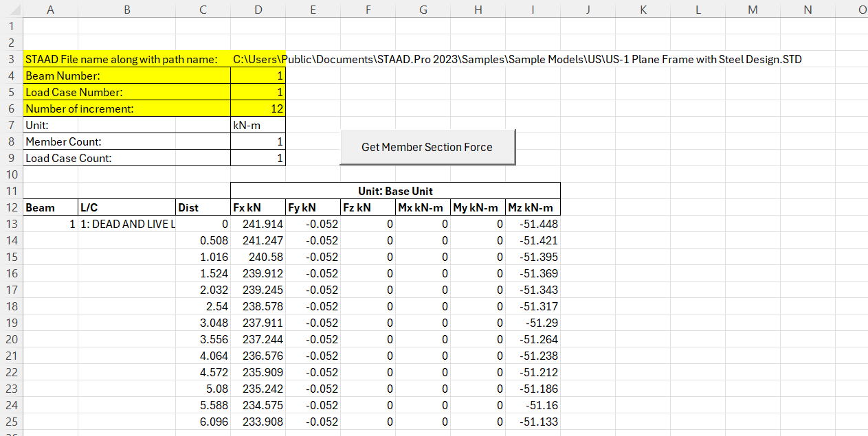
Task: Select the Load Case Number value cell
Action: click(258, 92)
